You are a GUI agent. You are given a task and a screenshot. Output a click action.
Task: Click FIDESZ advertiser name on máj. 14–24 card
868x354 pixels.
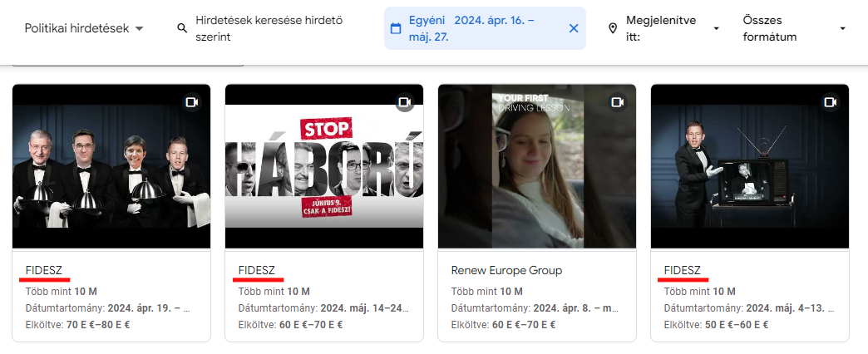(x=257, y=270)
